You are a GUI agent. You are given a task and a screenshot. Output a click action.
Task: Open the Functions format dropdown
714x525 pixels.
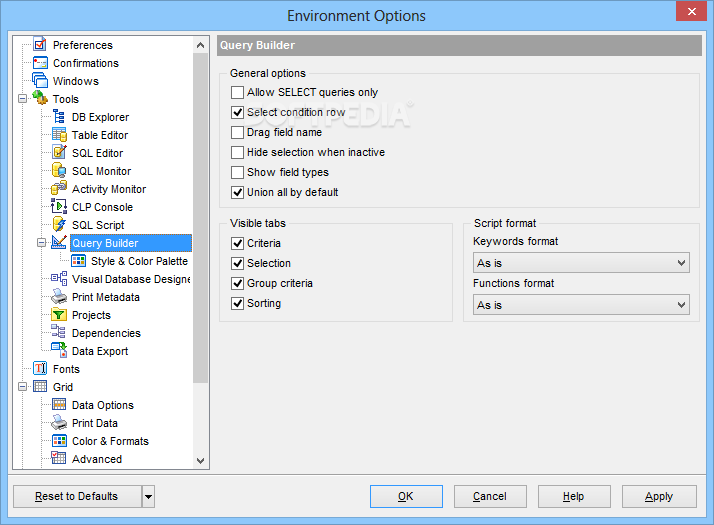[581, 305]
